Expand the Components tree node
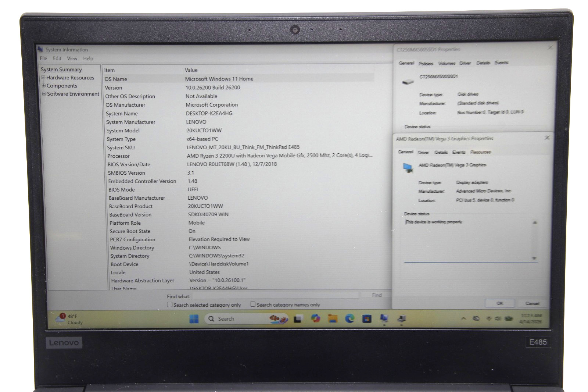The width and height of the screenshot is (588, 392). (44, 86)
